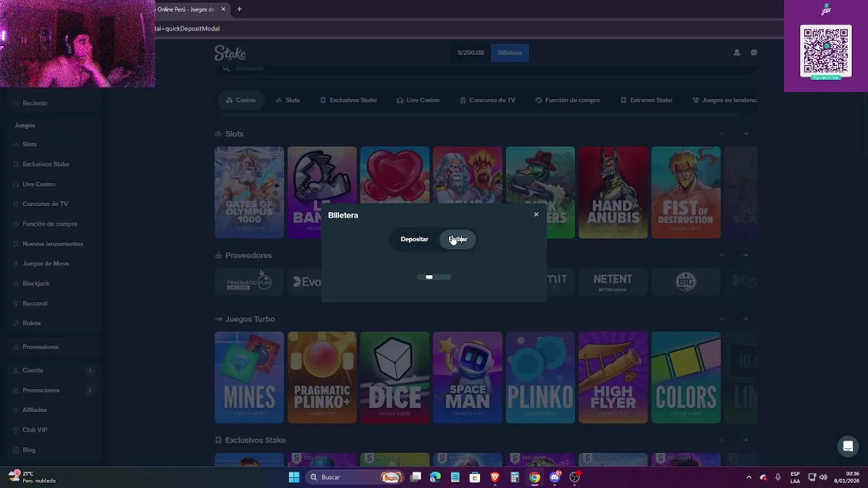Select the Slots category tab

288,100
